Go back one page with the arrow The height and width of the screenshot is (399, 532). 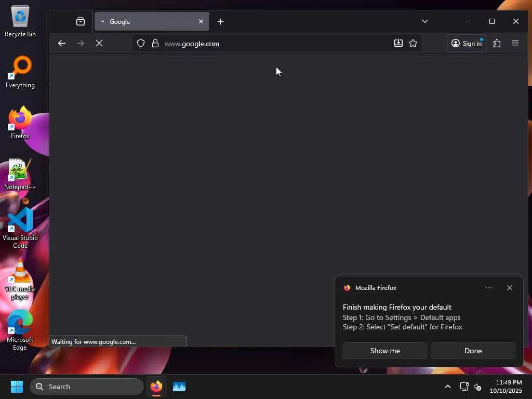click(62, 44)
